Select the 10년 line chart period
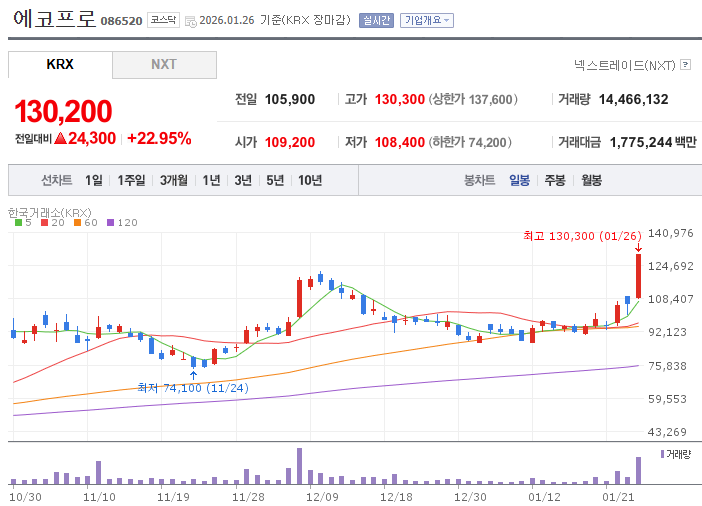 (310, 180)
